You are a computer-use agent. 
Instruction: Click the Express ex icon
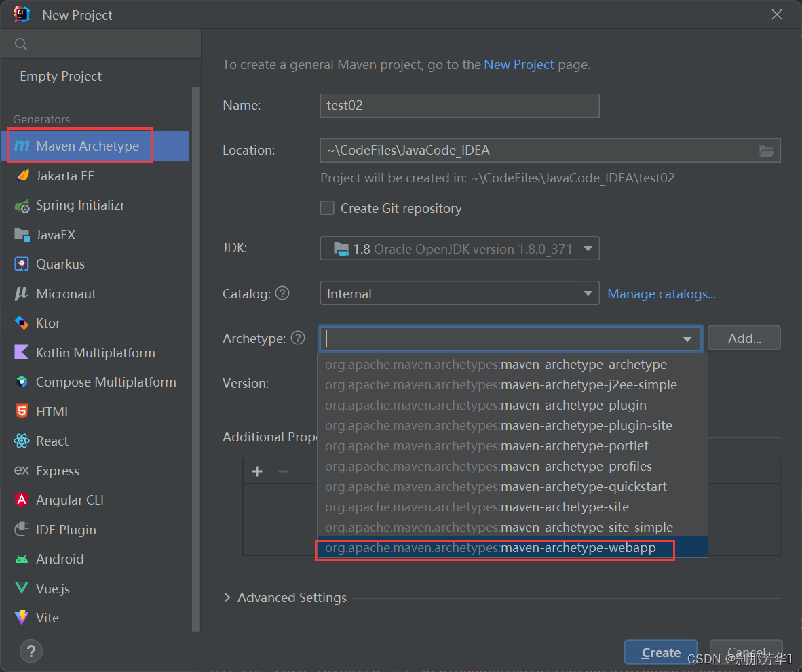pos(22,470)
